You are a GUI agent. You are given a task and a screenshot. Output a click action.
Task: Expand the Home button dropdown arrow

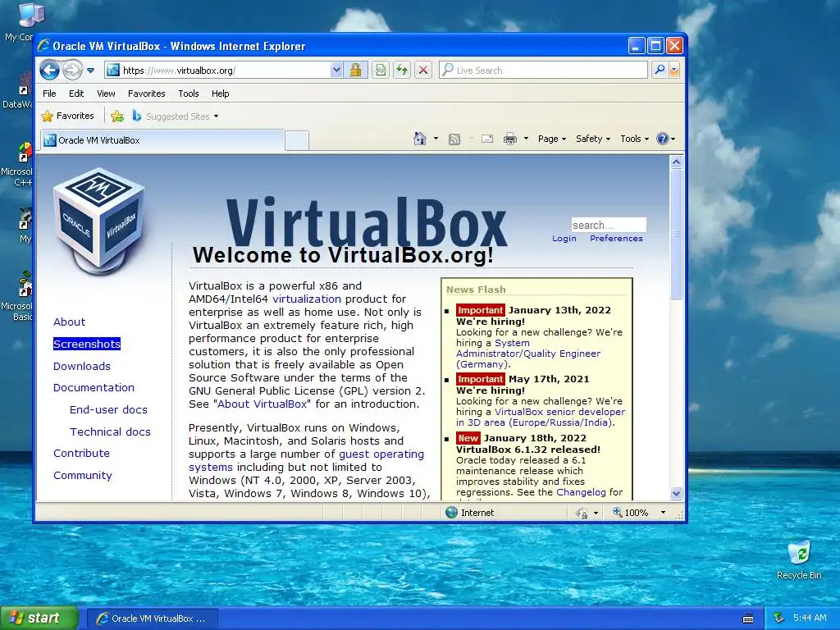point(436,139)
